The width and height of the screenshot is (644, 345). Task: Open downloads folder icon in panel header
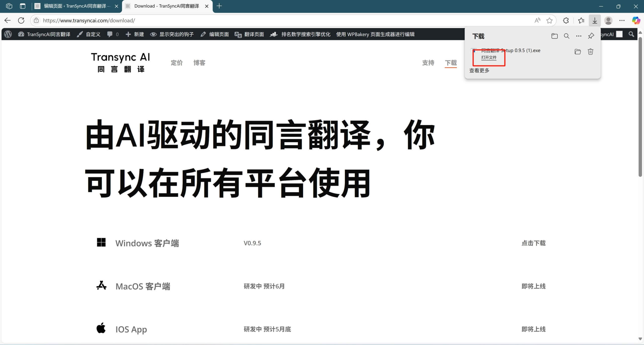coord(554,36)
